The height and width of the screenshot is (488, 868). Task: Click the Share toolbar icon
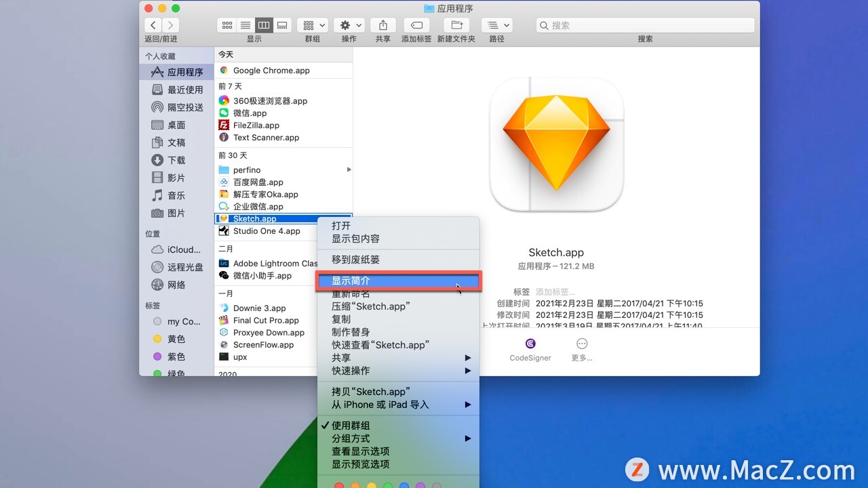[383, 25]
